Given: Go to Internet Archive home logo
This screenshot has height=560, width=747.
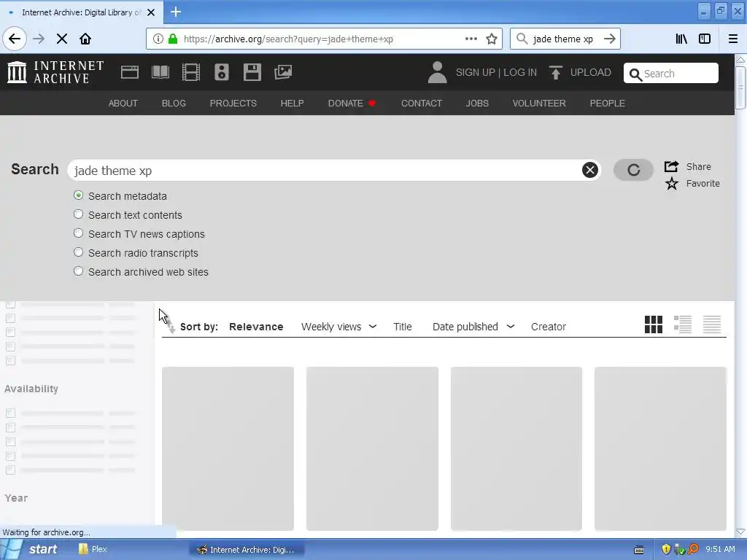Looking at the screenshot, I should [55, 72].
